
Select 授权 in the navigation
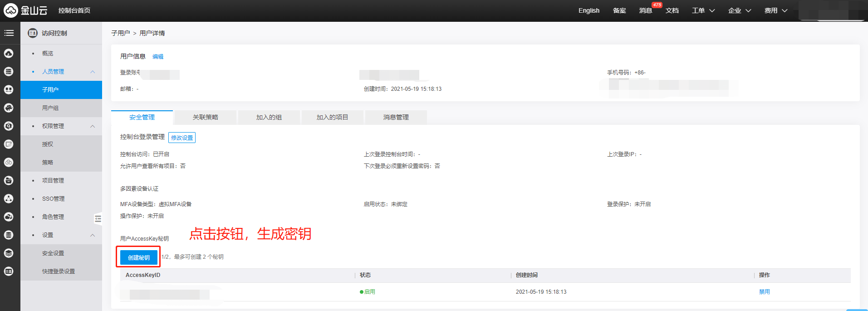pos(61,144)
